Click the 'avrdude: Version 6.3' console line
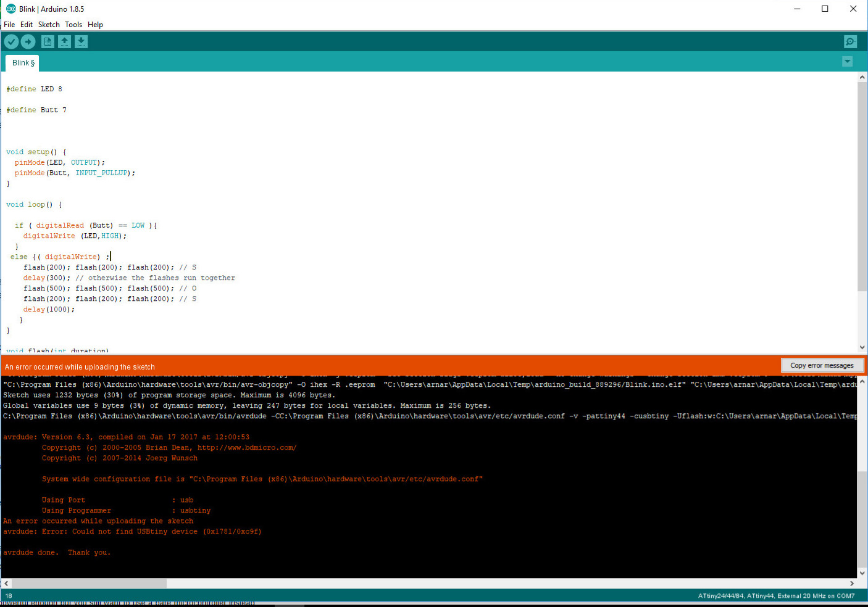 click(126, 437)
